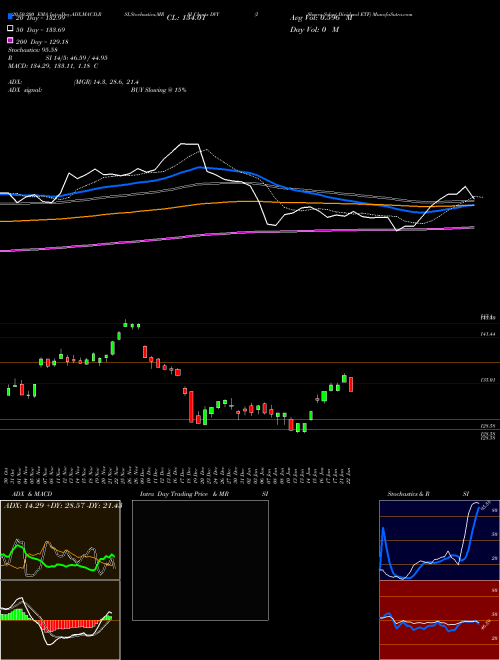500x660 pixels.
Task: Click the last red candlestick on the price chart
Action: click(351, 384)
